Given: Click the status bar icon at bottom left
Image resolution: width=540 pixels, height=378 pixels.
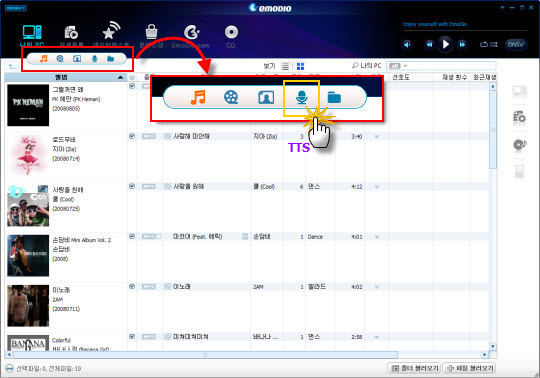Looking at the screenshot, I should tap(10, 369).
